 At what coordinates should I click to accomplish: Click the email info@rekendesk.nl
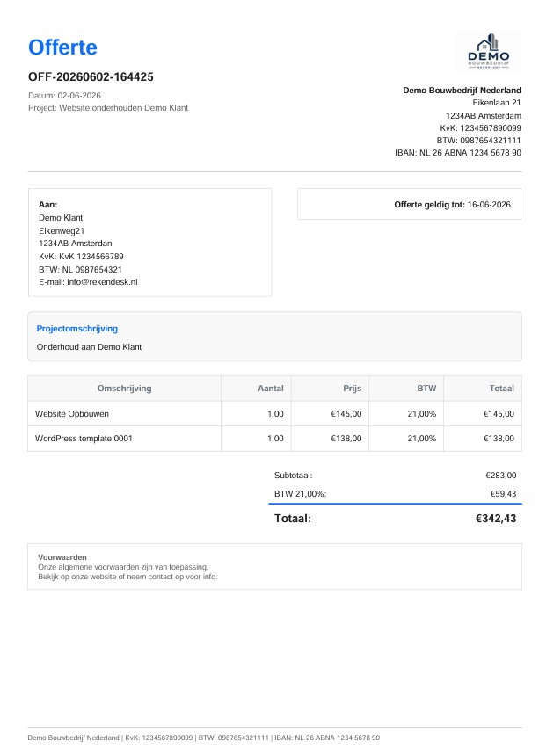[x=102, y=282]
